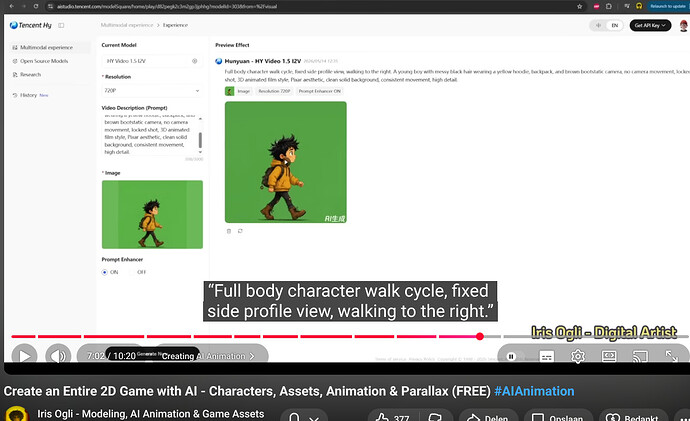Click the video player's Play button

tap(24, 356)
